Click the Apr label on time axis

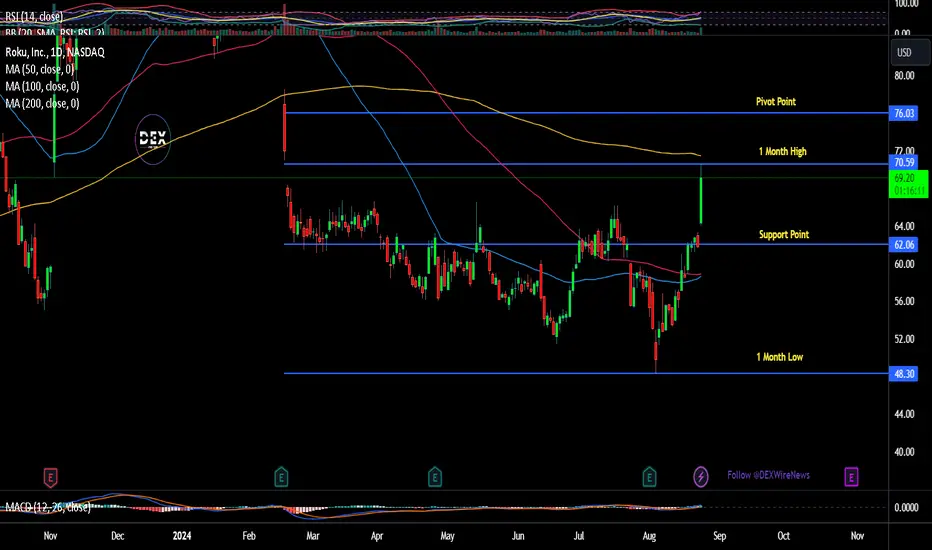pos(376,536)
